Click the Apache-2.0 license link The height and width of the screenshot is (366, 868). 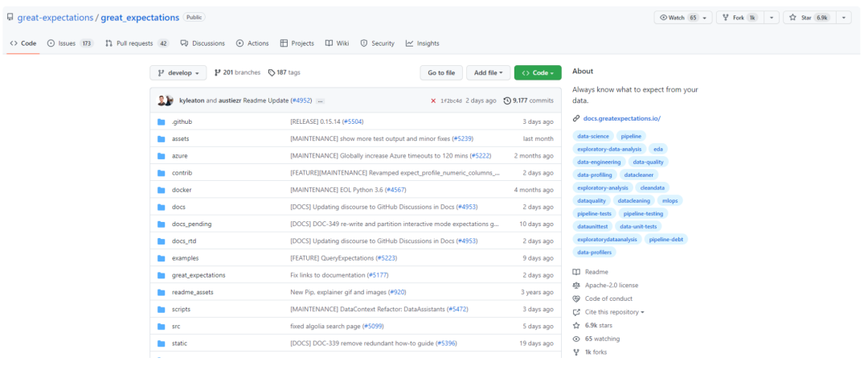611,285
